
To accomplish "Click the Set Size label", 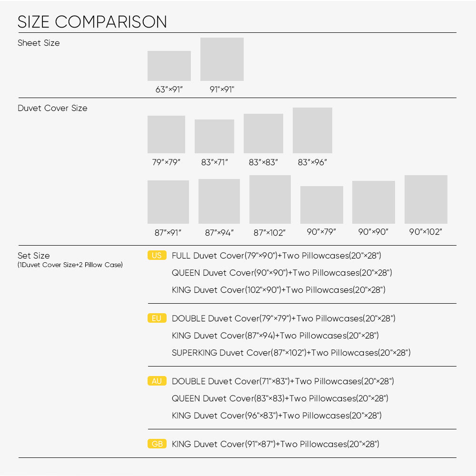I will point(34,256).
